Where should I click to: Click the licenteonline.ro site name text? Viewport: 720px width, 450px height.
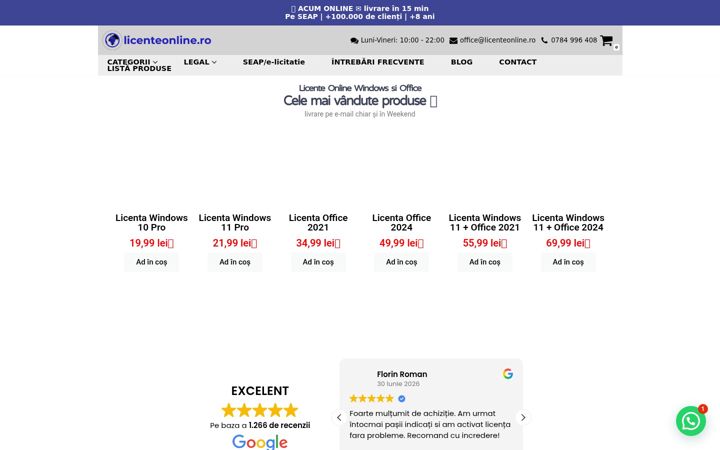click(167, 40)
